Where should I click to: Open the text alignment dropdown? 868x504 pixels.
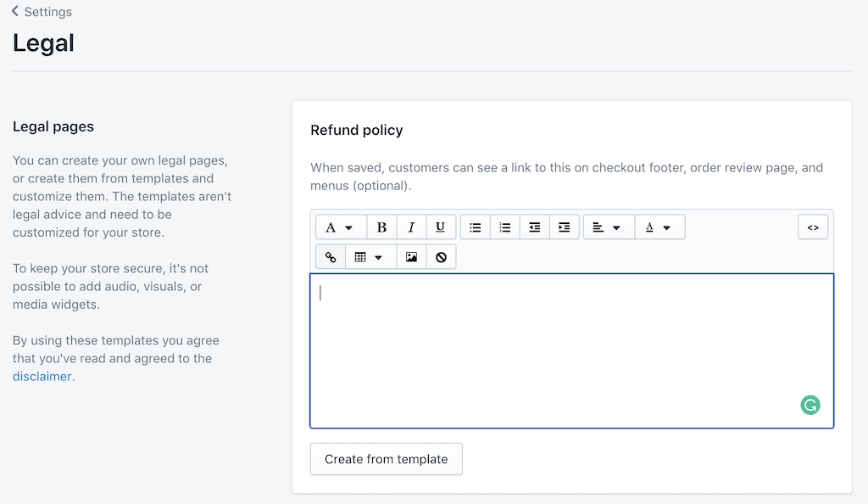(x=607, y=227)
